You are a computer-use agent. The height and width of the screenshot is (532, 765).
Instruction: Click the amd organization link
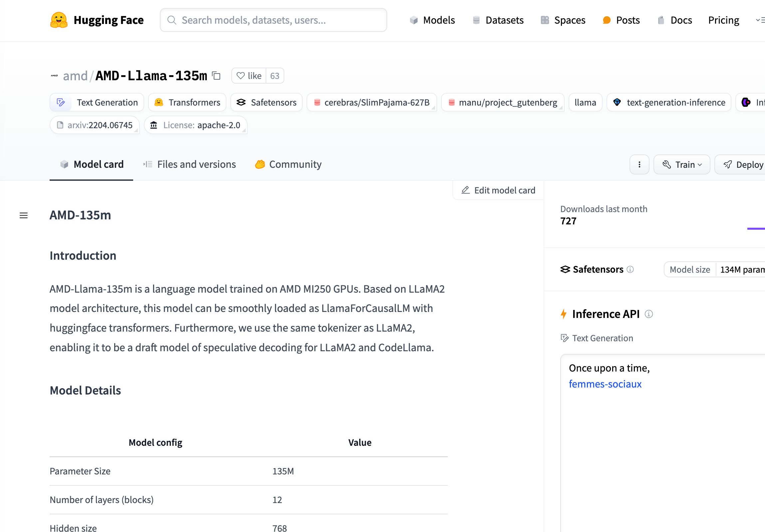pos(75,76)
